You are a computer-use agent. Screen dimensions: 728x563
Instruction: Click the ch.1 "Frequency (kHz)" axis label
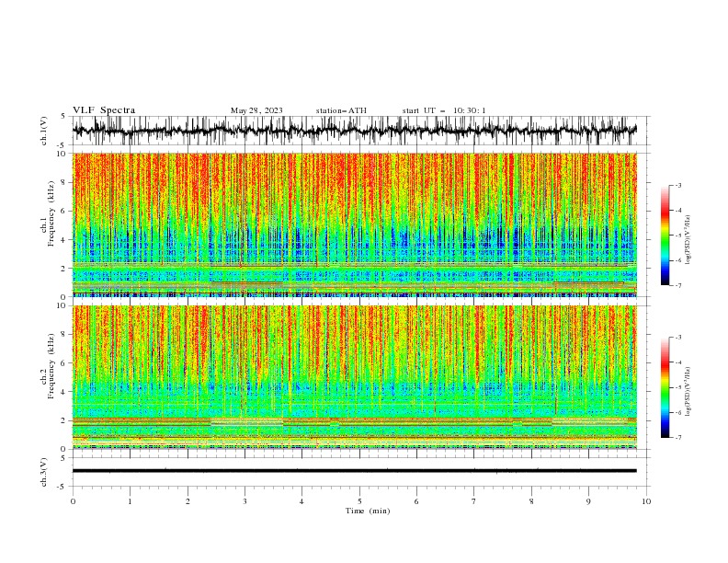pyautogui.click(x=51, y=213)
